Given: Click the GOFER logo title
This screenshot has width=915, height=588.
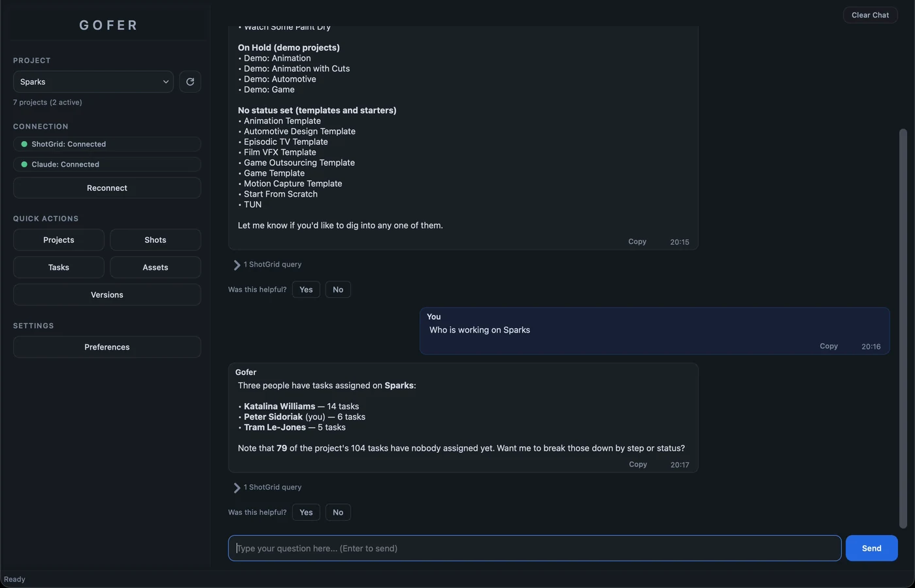Looking at the screenshot, I should coord(108,25).
